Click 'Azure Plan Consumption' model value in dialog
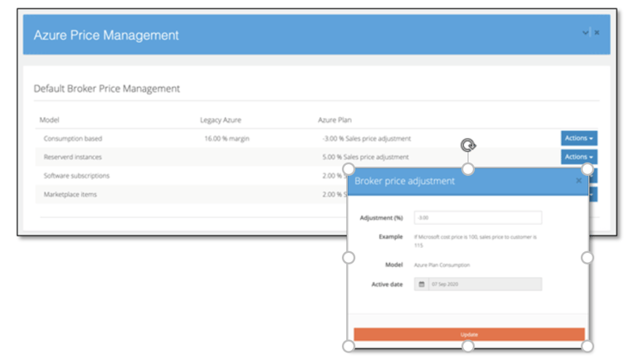 (x=442, y=265)
